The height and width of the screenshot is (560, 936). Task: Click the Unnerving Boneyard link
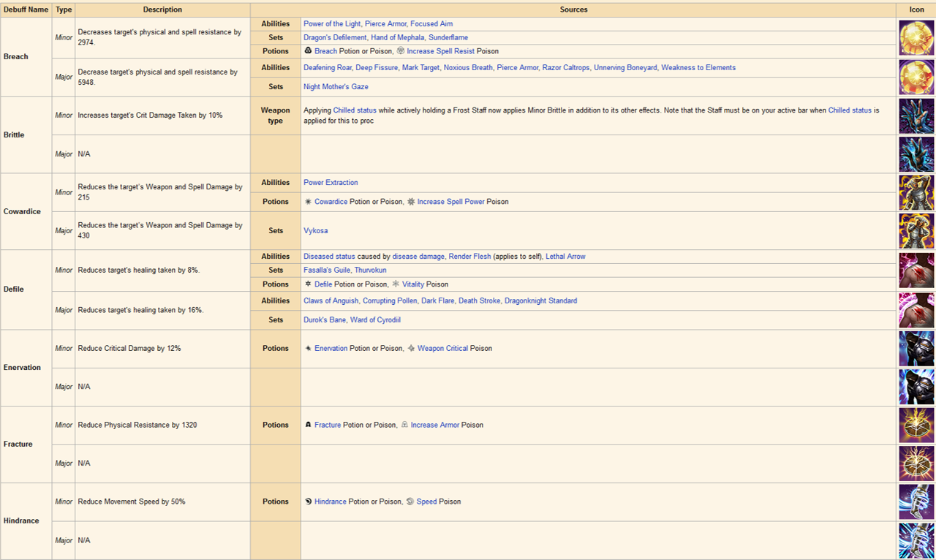(x=625, y=67)
